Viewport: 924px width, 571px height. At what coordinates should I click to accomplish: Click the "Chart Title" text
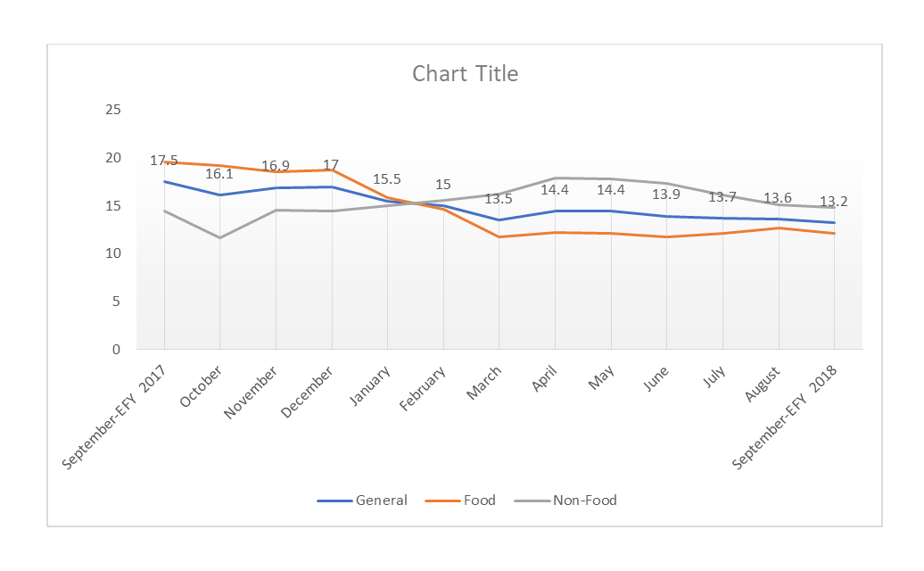tap(465, 73)
